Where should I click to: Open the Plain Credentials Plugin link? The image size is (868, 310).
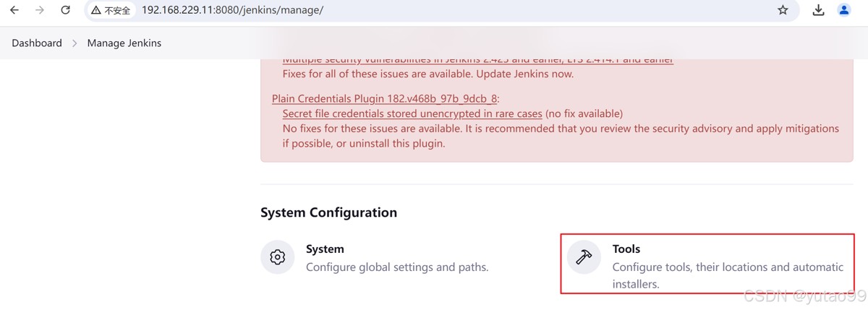coord(385,99)
